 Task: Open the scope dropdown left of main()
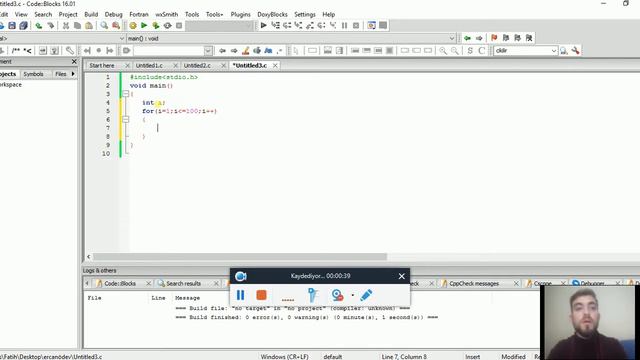[122, 38]
